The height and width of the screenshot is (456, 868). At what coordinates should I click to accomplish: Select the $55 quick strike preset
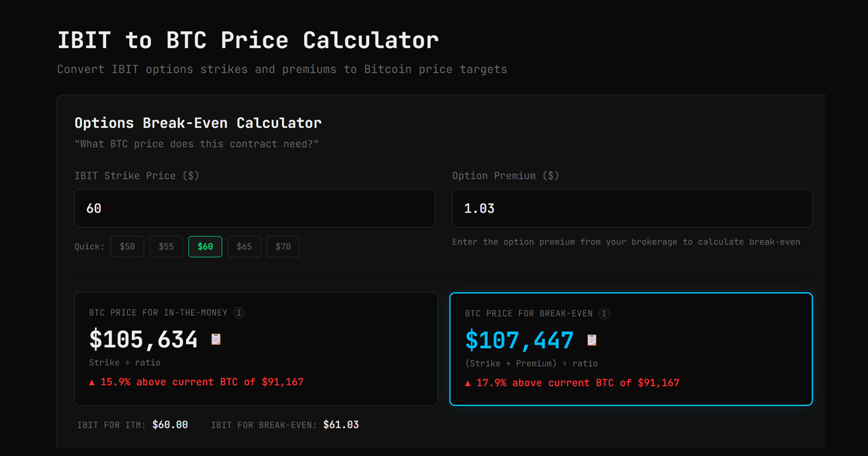point(166,246)
